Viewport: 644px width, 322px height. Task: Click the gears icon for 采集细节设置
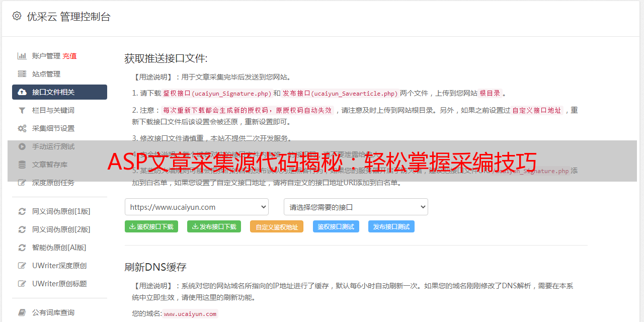(22, 128)
